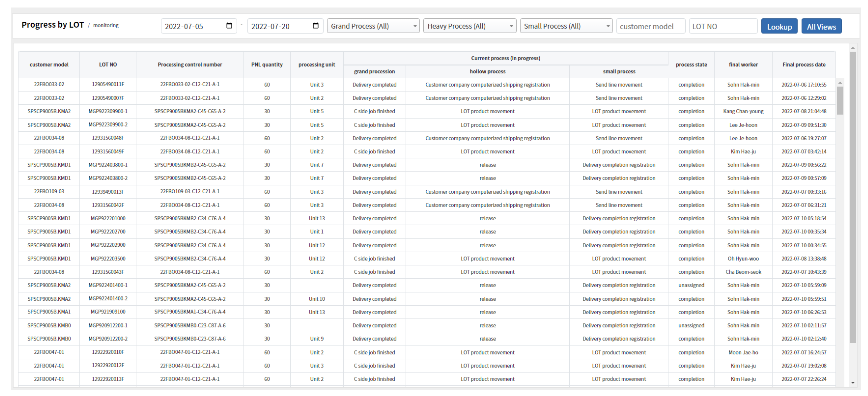Open end date calendar picker icon

point(315,26)
